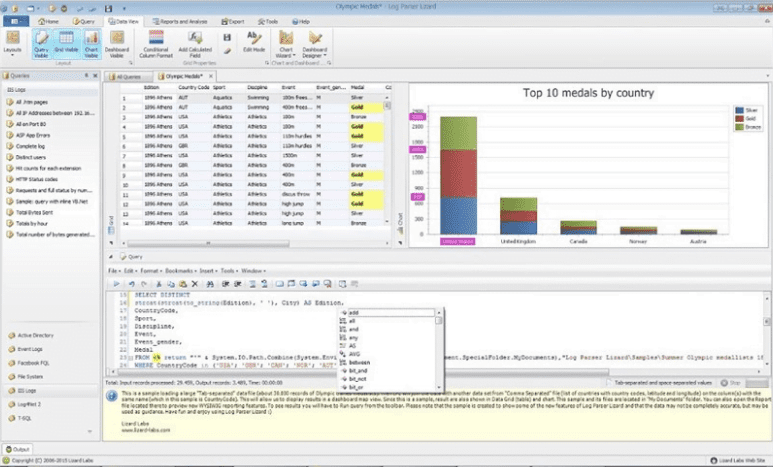Select Active Directory query group
Image resolution: width=773 pixels, height=467 pixels.
click(35, 335)
